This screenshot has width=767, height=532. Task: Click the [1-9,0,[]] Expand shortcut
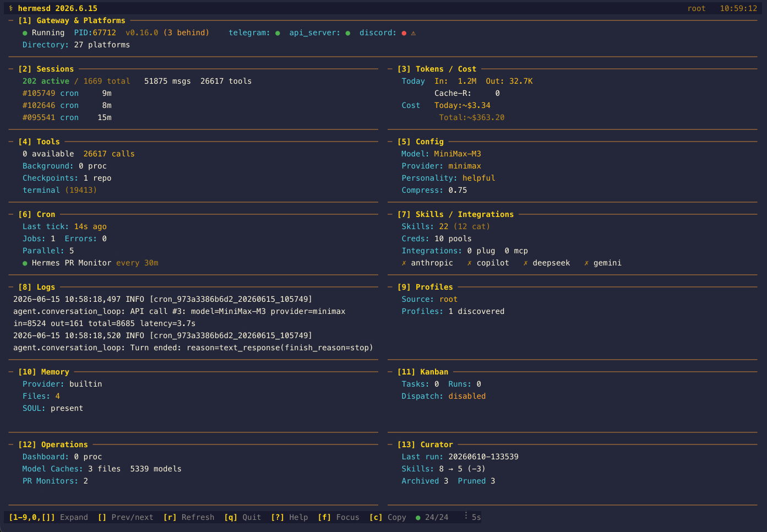[48, 517]
